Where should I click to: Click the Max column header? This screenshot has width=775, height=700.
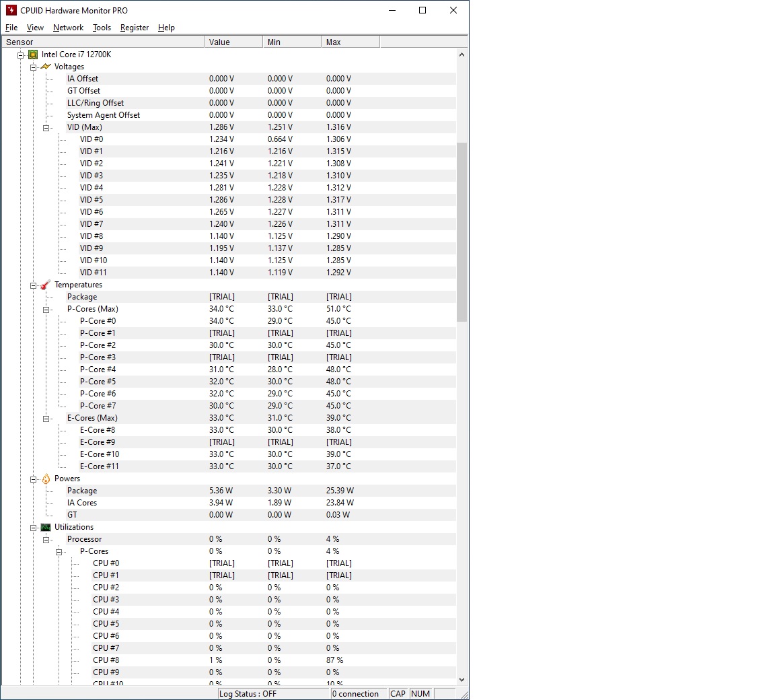350,42
